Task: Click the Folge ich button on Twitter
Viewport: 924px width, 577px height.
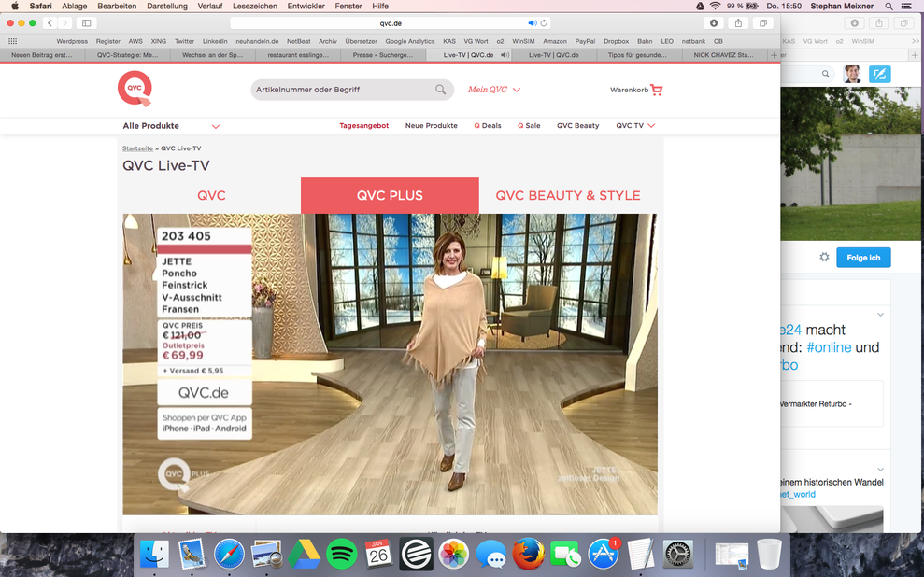Action: pyautogui.click(x=863, y=258)
